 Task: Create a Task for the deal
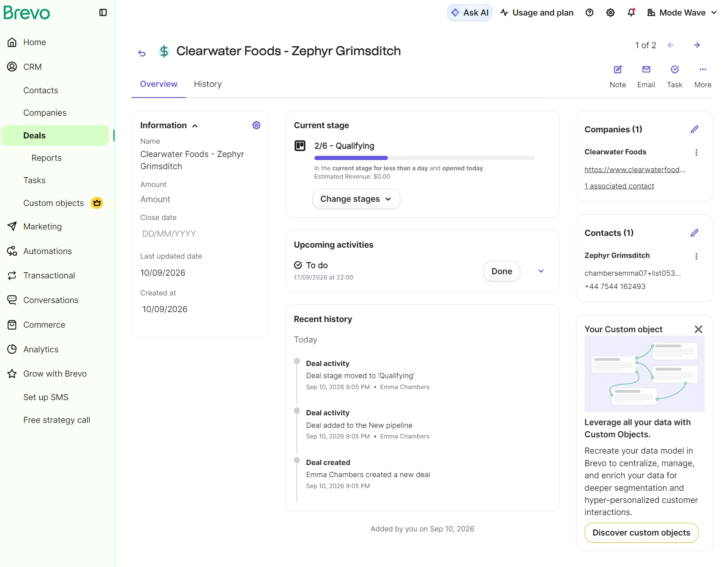pyautogui.click(x=675, y=76)
